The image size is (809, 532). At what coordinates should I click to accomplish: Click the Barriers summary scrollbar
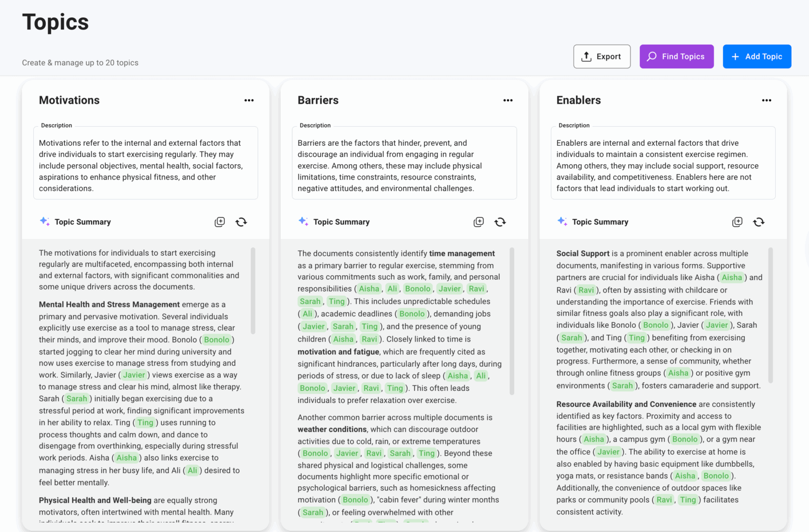(512, 321)
